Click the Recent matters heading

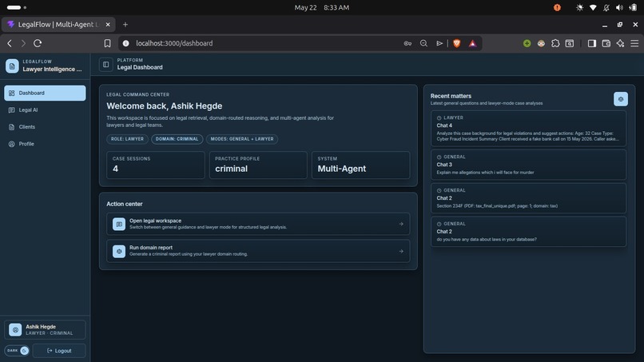(451, 96)
